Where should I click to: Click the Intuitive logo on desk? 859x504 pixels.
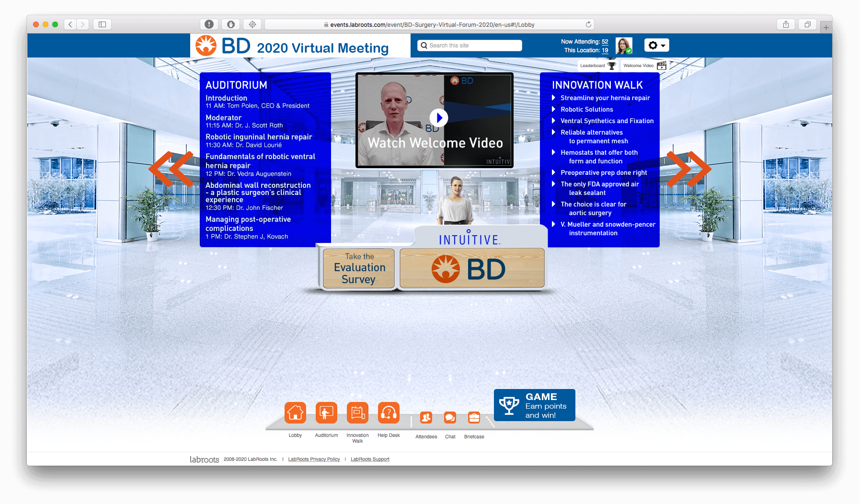[x=470, y=238]
